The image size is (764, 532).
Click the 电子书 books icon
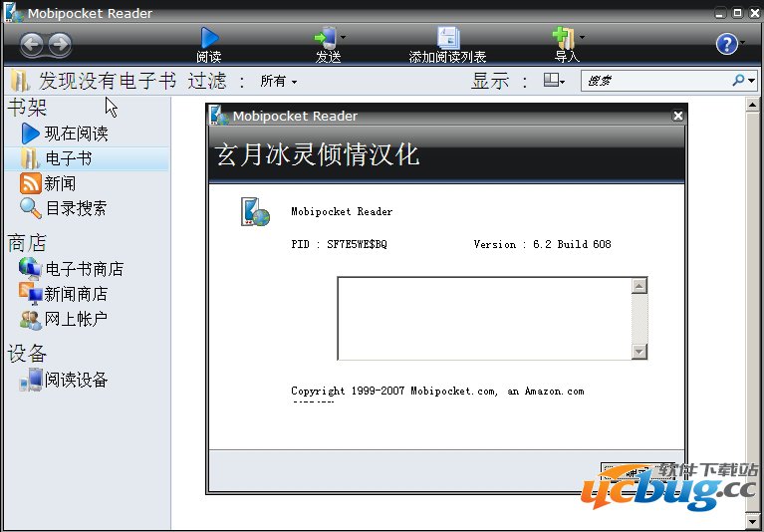(x=30, y=158)
